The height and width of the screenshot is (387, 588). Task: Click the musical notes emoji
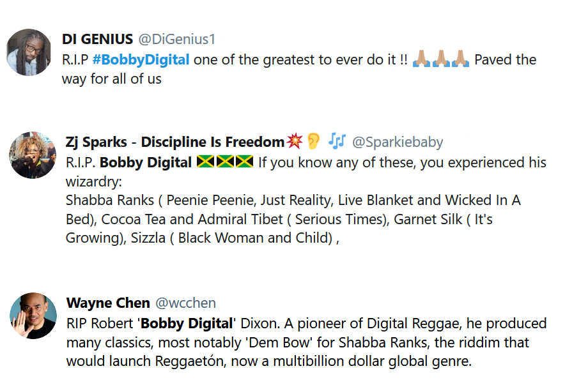coord(337,141)
